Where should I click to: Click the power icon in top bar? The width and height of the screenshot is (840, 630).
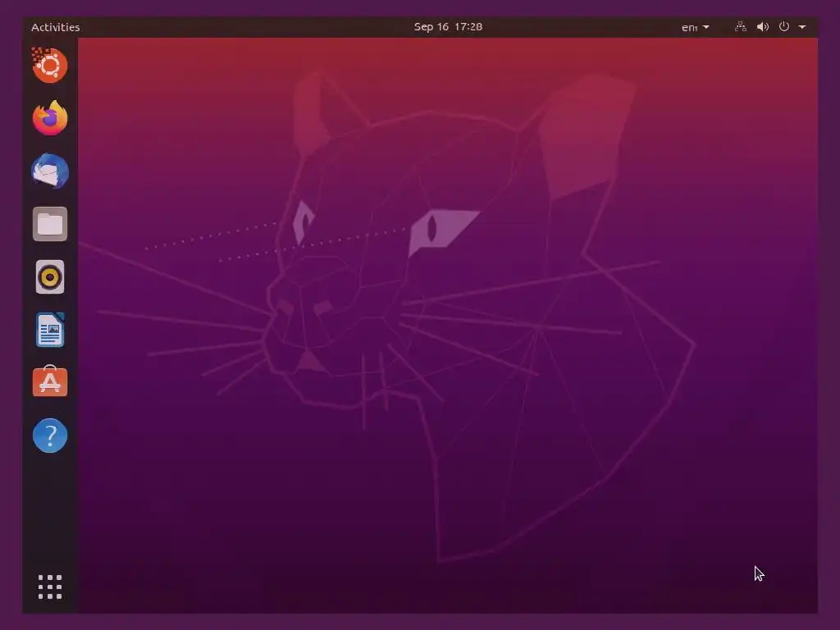click(x=783, y=26)
